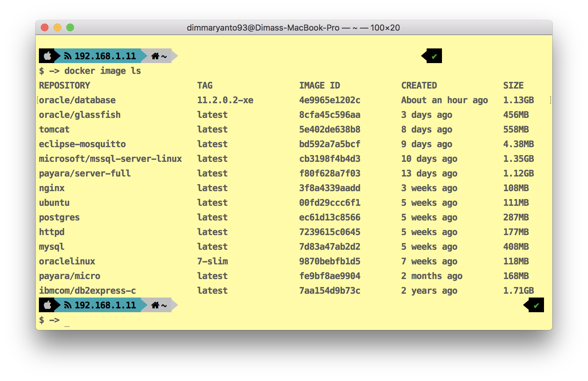Click the TAG column header

(x=205, y=85)
